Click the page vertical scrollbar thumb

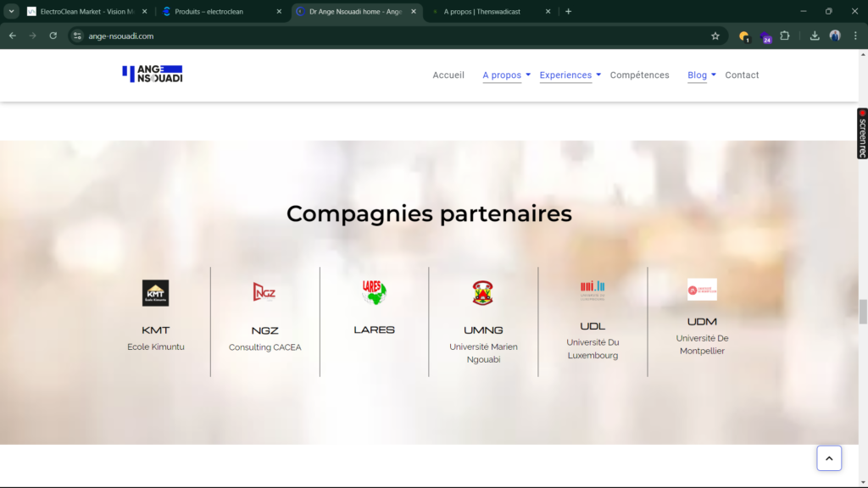[x=863, y=312]
